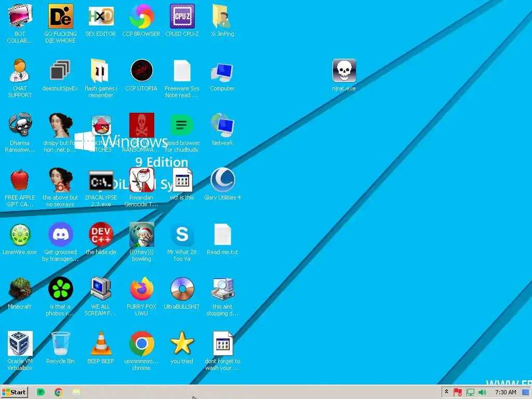Open the wtf is this file

tap(182, 184)
